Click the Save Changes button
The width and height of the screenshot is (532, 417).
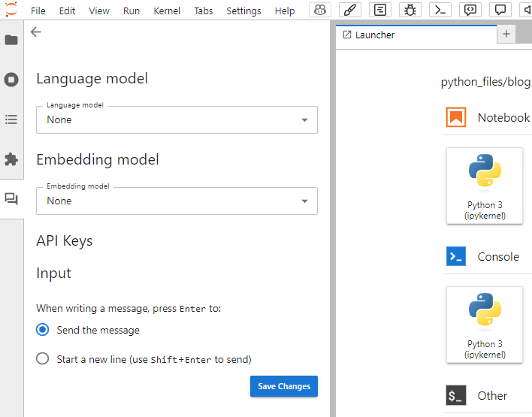pyautogui.click(x=284, y=386)
